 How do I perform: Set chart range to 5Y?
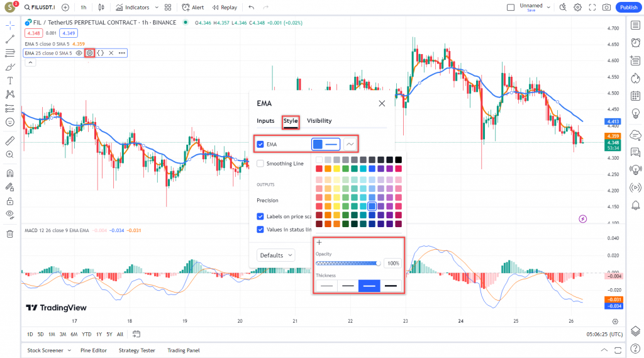click(x=109, y=334)
